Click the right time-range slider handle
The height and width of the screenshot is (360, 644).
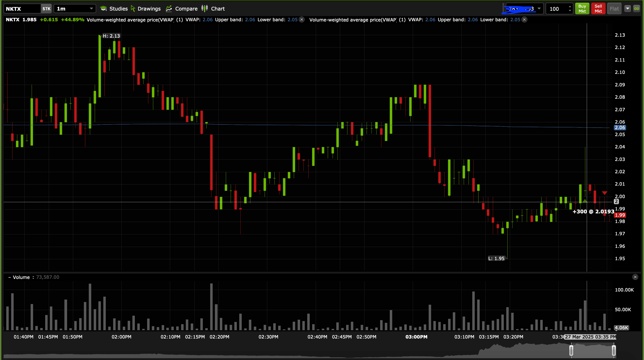(x=614, y=350)
